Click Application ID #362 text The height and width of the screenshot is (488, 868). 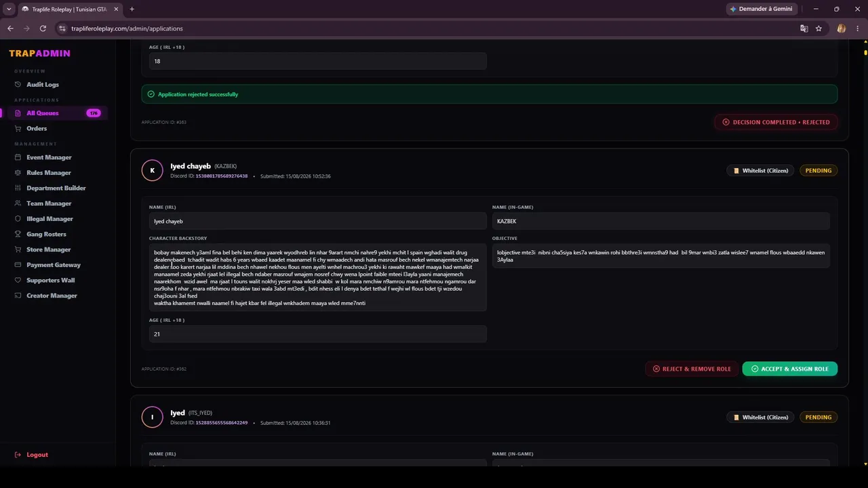click(x=163, y=369)
